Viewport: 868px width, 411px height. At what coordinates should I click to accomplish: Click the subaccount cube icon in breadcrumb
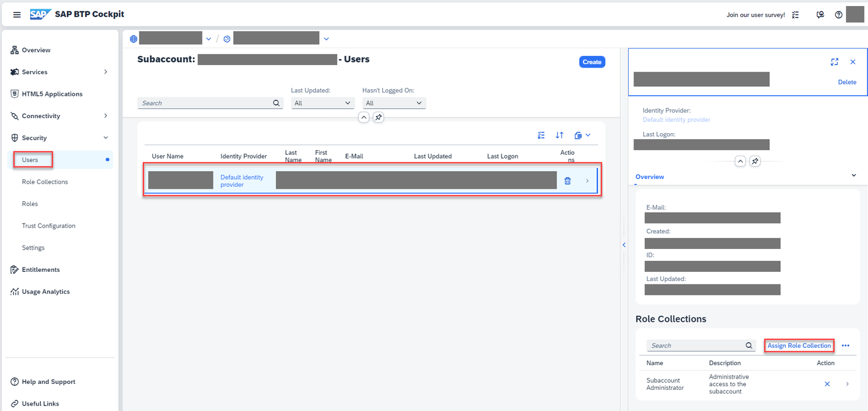[227, 39]
